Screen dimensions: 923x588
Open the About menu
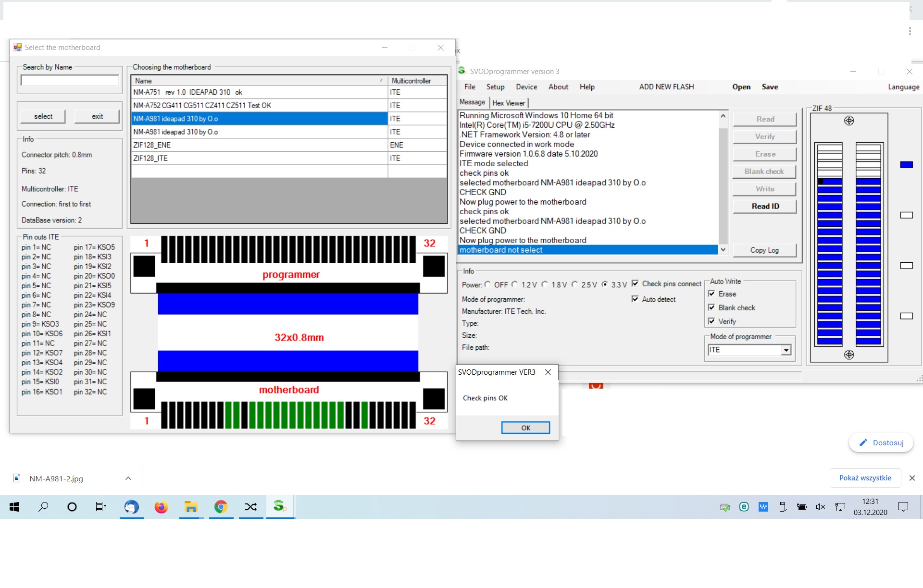pos(558,87)
